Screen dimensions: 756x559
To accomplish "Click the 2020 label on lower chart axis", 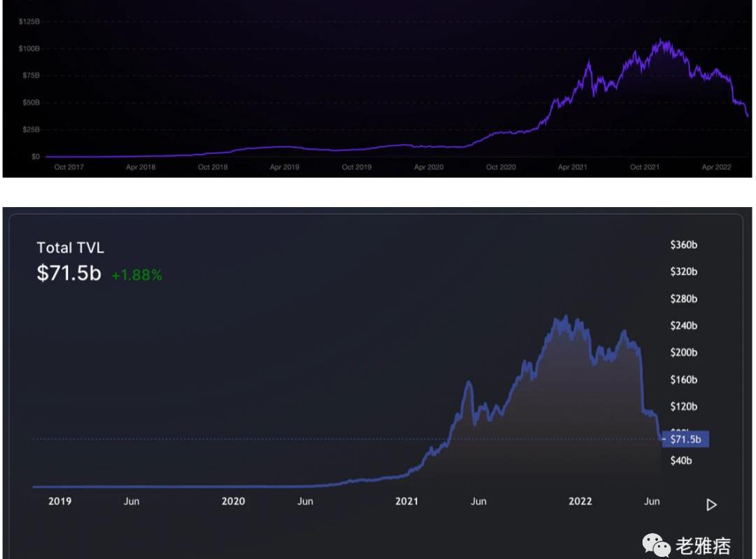I will coord(233,501).
